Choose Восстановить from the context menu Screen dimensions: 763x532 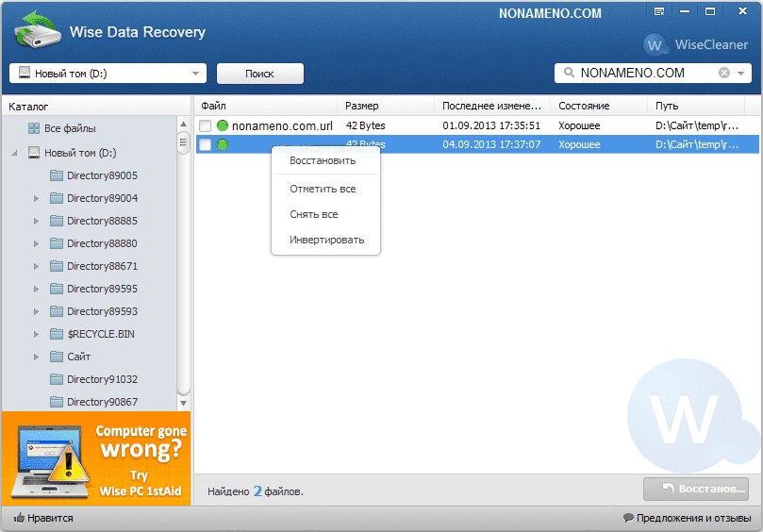pos(323,160)
